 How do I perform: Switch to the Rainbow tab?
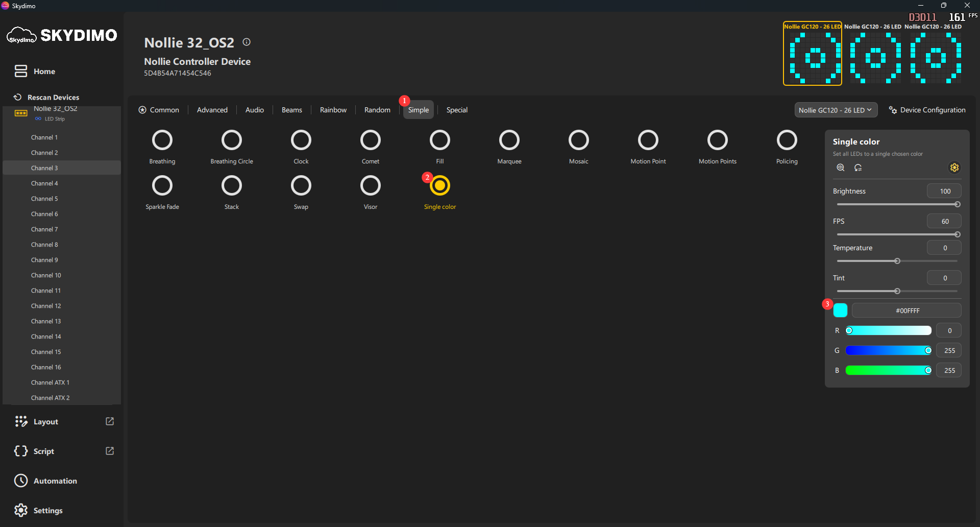pos(333,110)
